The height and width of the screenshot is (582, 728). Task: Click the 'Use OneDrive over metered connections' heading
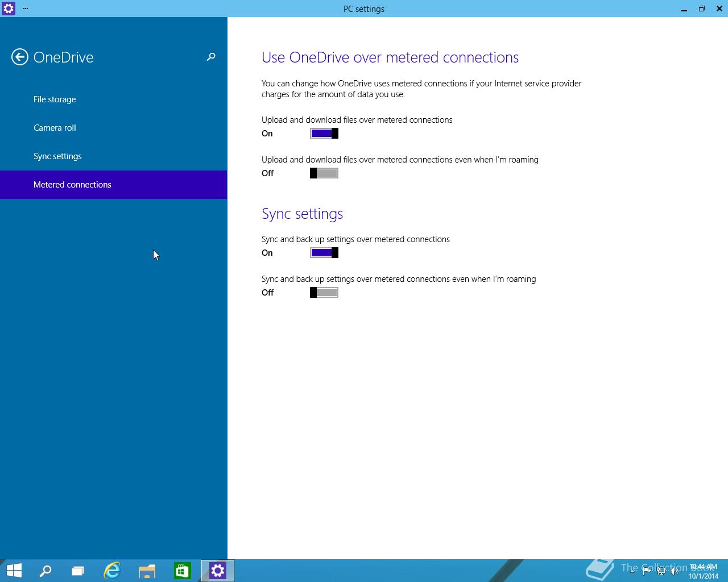390,57
